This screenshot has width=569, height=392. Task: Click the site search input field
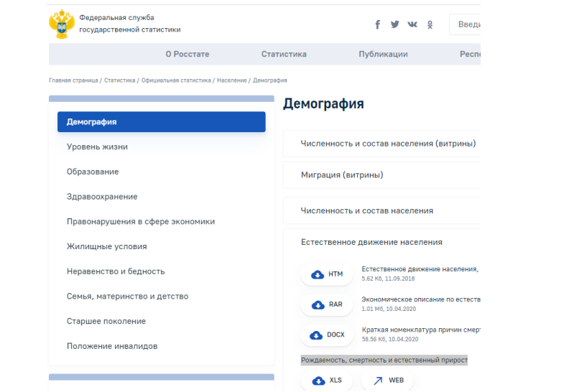click(465, 24)
